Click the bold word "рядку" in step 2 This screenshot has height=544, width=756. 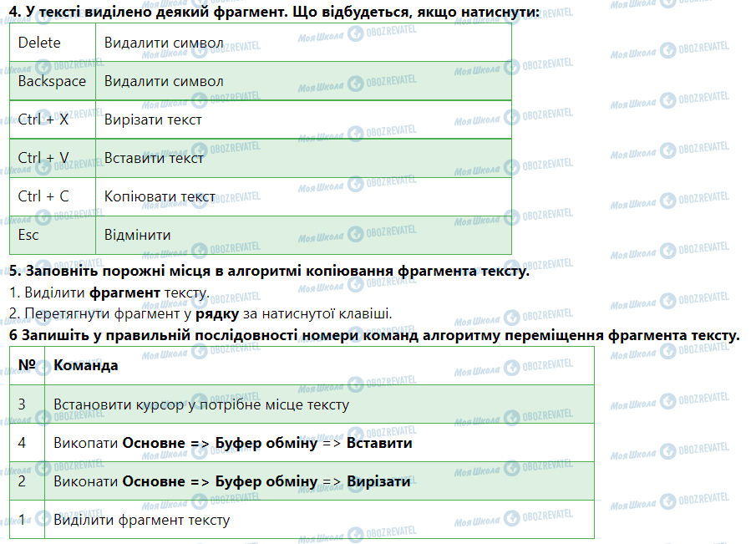point(216,313)
